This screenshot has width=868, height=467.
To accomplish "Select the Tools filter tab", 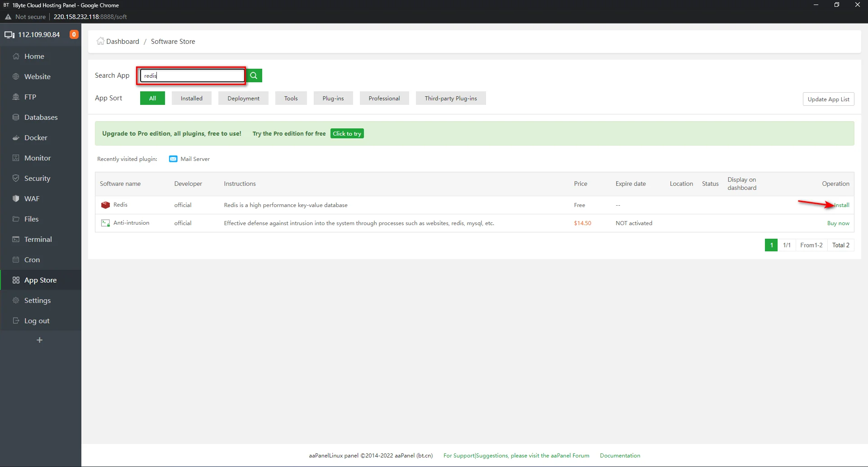I will tap(291, 99).
